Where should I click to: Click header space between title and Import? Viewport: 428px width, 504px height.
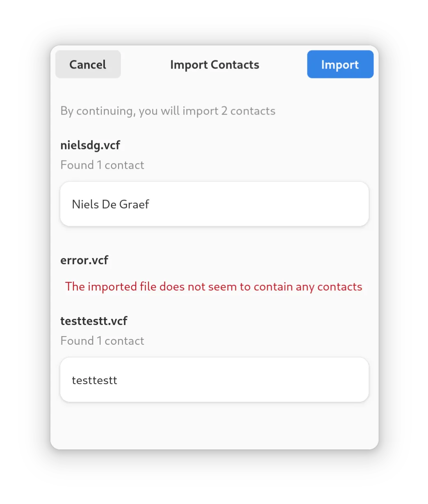tap(283, 64)
